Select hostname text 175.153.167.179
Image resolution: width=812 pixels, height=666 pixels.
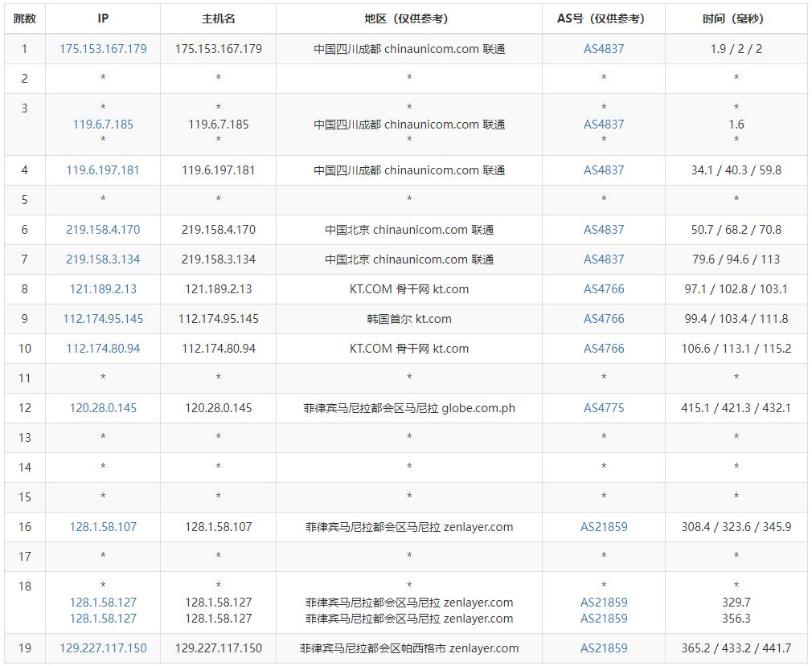219,49
